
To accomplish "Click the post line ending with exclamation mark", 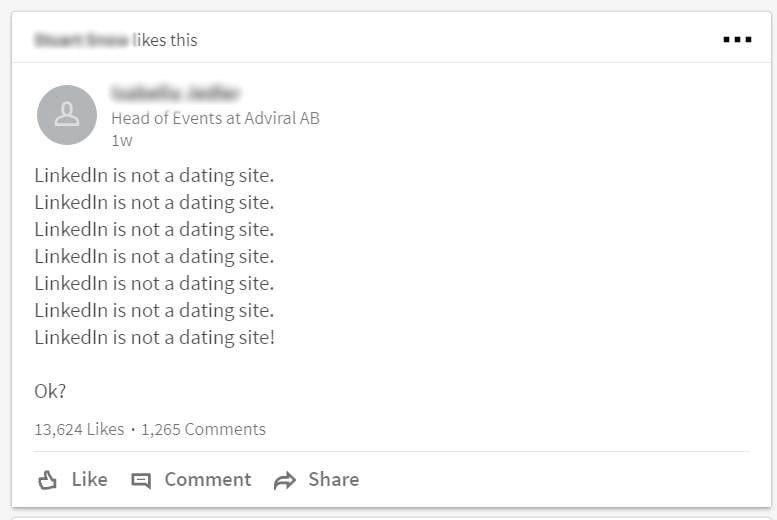I will point(154,337).
